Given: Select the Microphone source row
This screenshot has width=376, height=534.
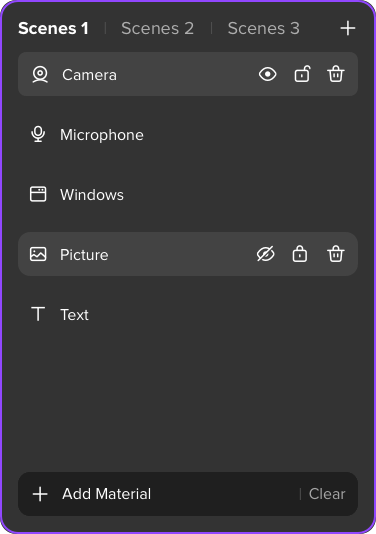Looking at the screenshot, I should pyautogui.click(x=188, y=135).
